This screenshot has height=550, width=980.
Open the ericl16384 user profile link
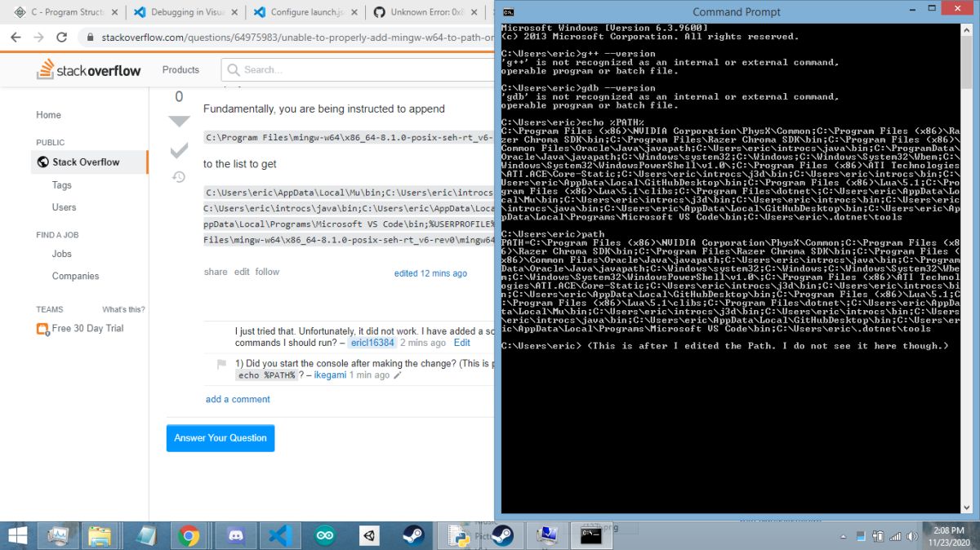(x=372, y=343)
